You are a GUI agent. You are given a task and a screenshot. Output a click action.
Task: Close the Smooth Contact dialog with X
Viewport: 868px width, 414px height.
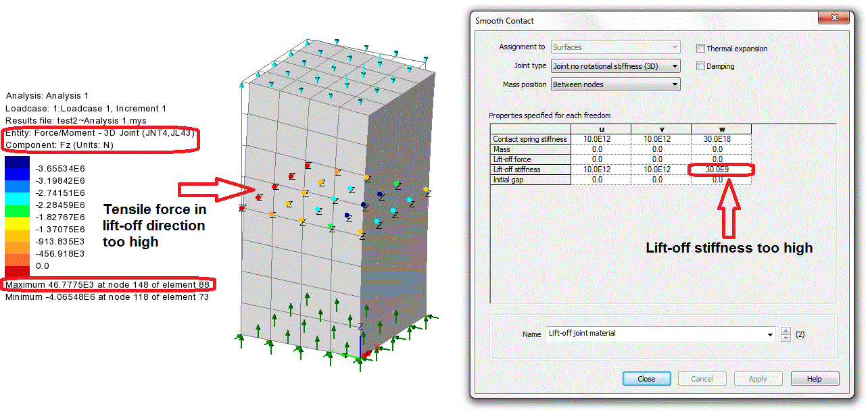tap(837, 20)
